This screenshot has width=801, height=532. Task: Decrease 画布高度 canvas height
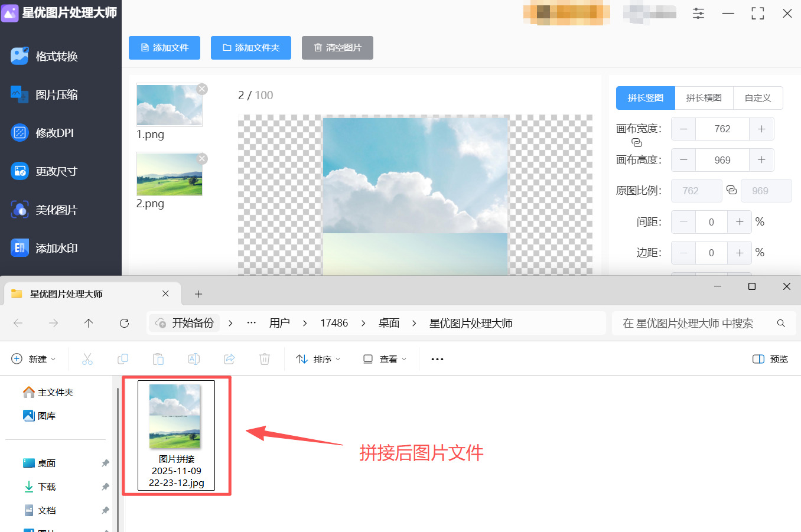[x=683, y=160]
